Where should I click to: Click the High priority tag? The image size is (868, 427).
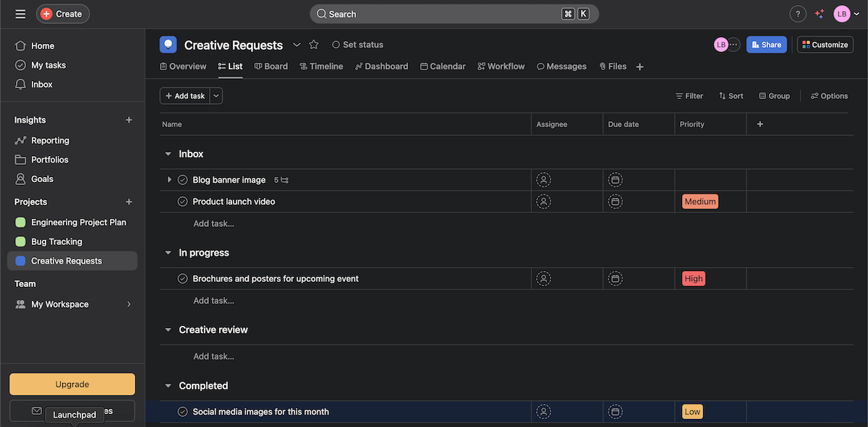tap(693, 279)
